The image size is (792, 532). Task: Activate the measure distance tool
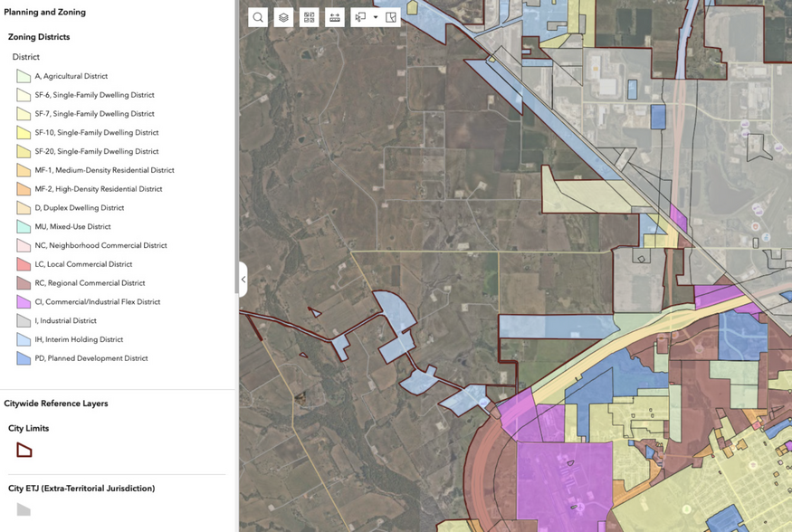(335, 17)
